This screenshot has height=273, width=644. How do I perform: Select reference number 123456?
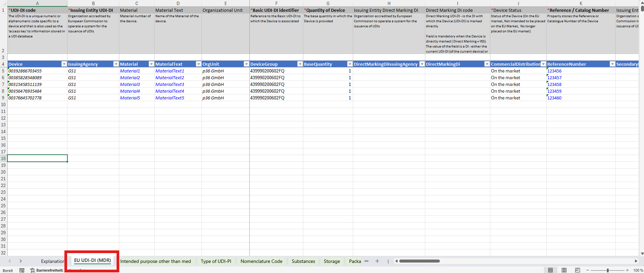click(581, 71)
